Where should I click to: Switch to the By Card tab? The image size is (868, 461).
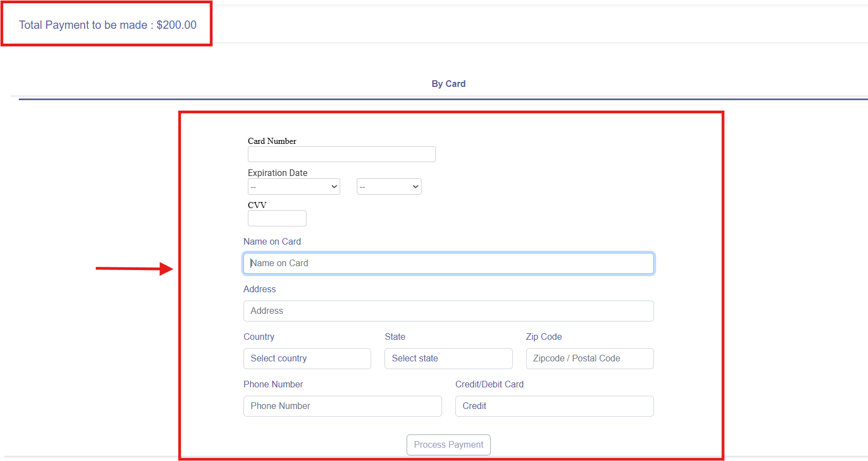(448, 84)
